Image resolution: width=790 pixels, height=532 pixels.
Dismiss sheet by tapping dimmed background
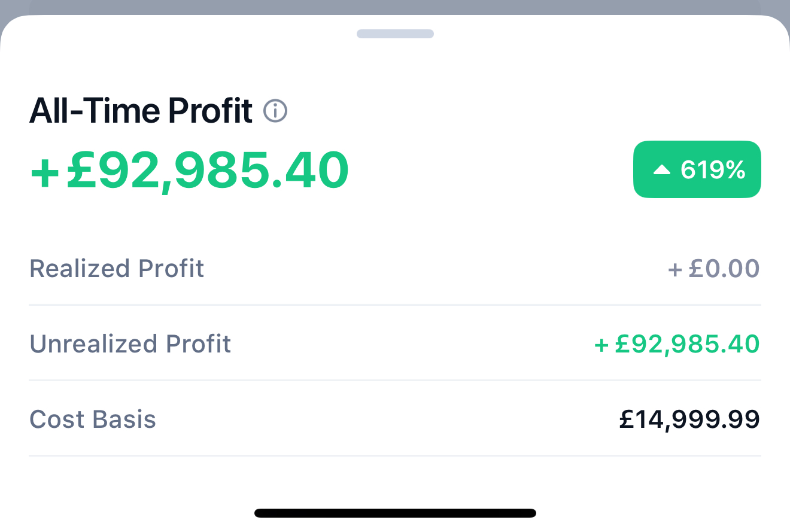[x=395, y=6]
